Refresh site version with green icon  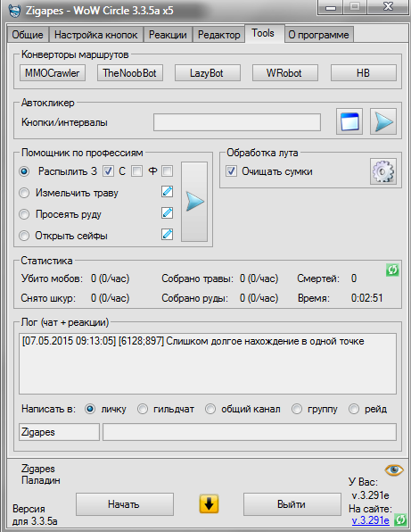pyautogui.click(x=400, y=520)
